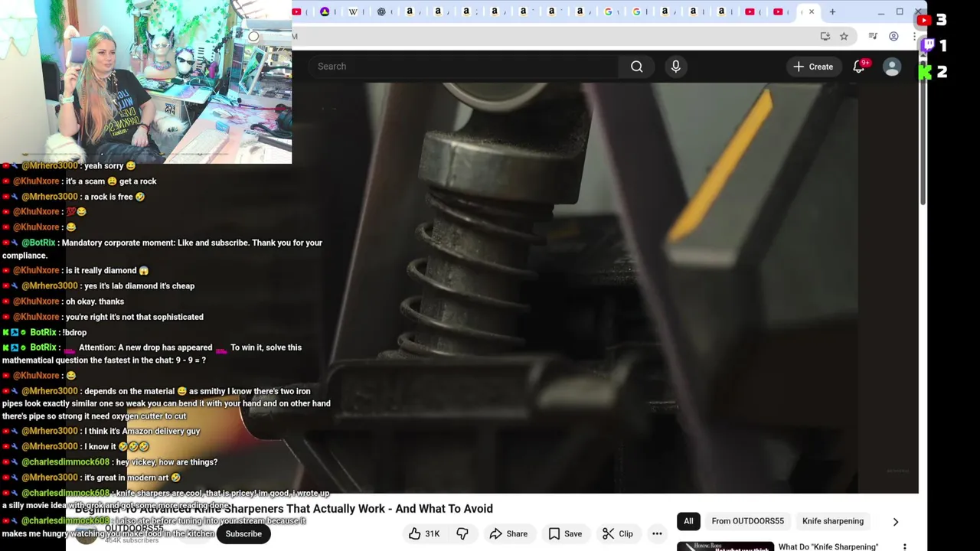This screenshot has width=980, height=551.
Task: Open Chrome media controls icon
Action: (x=873, y=36)
